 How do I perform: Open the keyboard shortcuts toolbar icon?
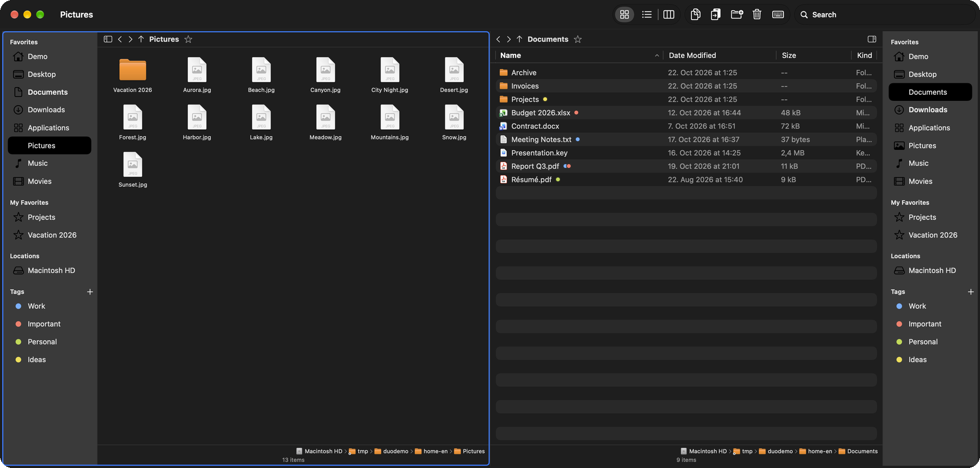778,15
